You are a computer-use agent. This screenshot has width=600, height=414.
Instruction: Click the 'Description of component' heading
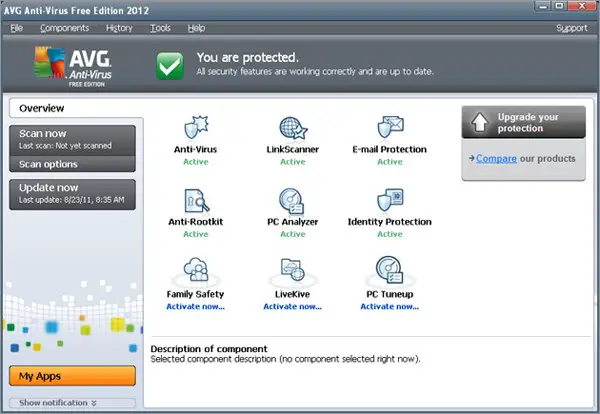209,349
